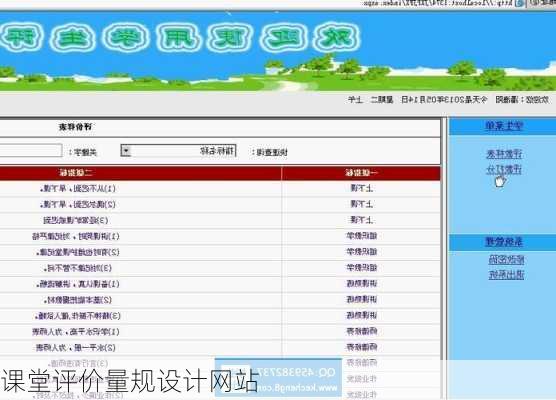Image resolution: width=556 pixels, height=400 pixels.
Task: Select item (3) in the 组织教学 group
Action: (x=78, y=268)
